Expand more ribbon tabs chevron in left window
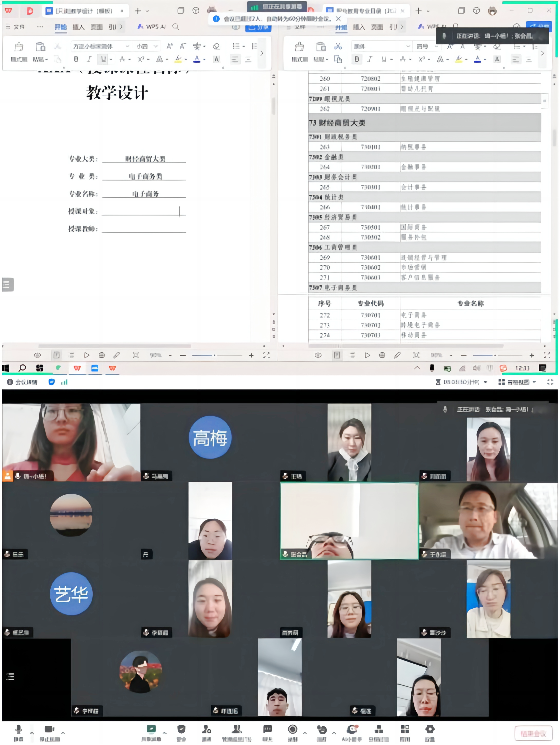The image size is (560, 745). 121,27
